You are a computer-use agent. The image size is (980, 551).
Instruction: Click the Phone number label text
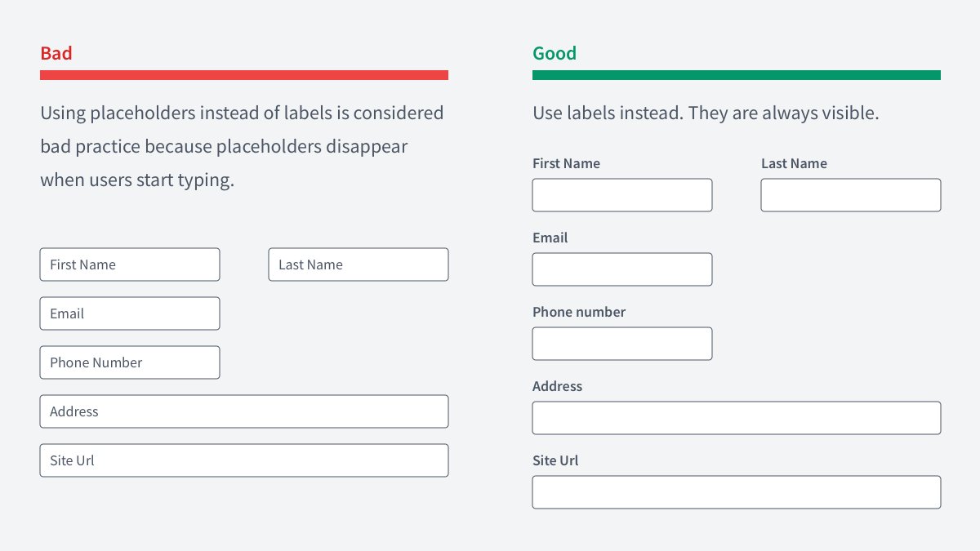(579, 312)
